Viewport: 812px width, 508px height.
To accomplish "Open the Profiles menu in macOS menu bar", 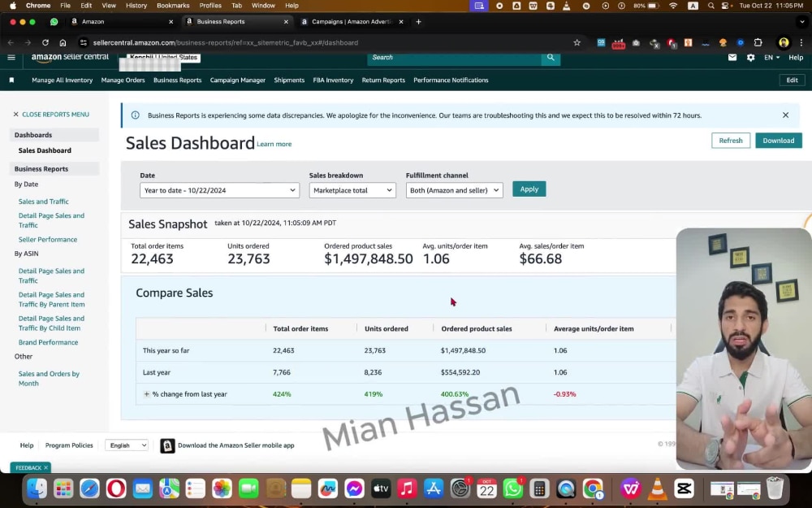I will (210, 6).
